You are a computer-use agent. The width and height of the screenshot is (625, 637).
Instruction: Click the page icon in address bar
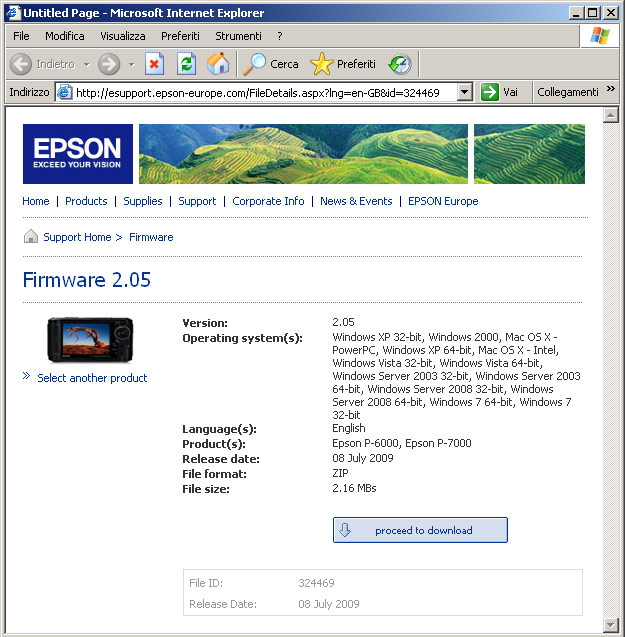click(65, 92)
